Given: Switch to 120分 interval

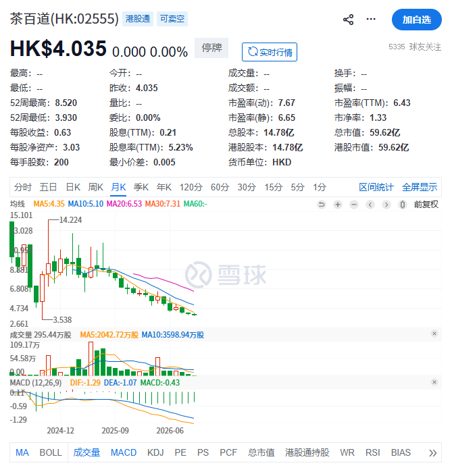Looking at the screenshot, I should (x=191, y=187).
